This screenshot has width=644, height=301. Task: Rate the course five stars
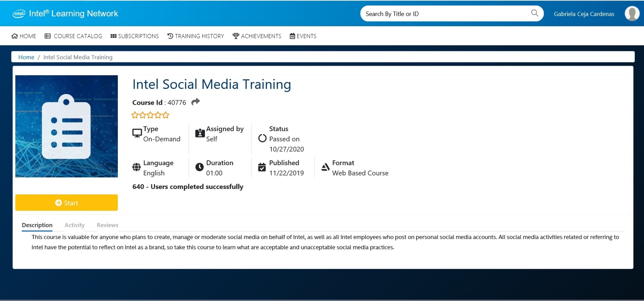pos(166,115)
